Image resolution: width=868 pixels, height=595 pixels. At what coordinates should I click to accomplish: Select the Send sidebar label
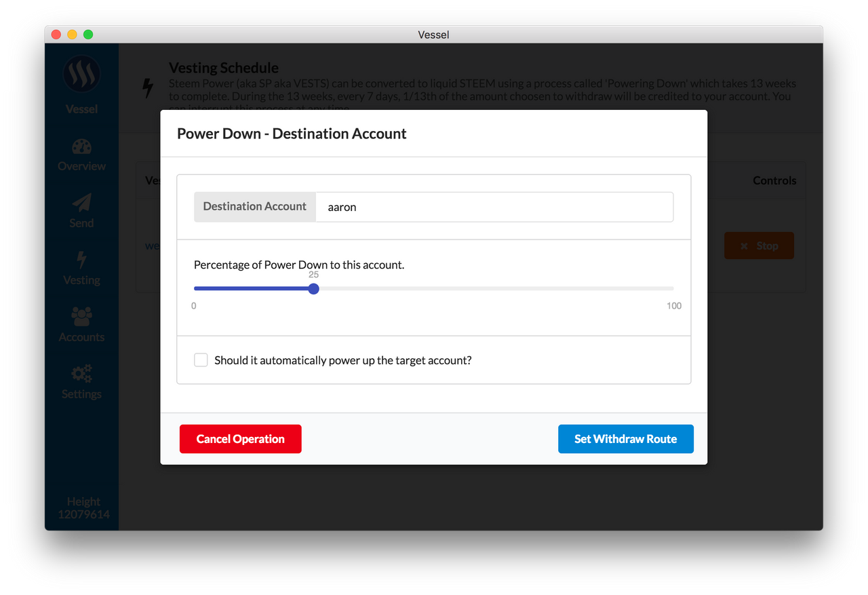pos(81,223)
